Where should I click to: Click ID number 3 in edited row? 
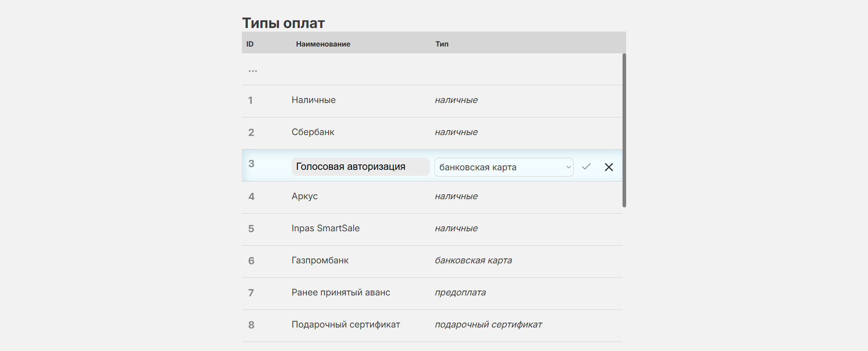coord(251,164)
